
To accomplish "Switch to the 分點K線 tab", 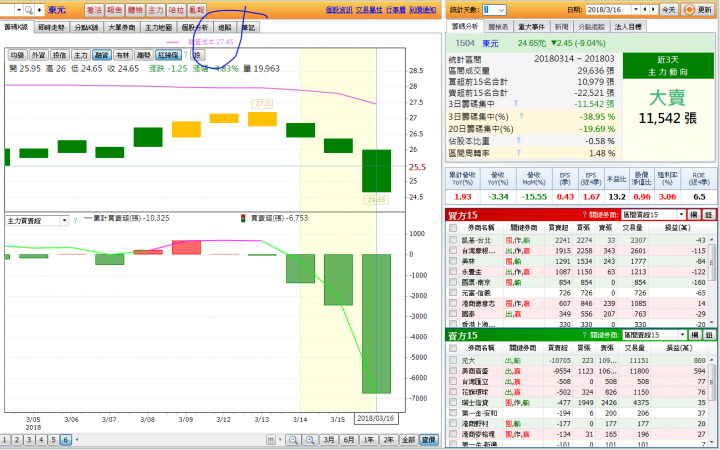I will pyautogui.click(x=87, y=28).
